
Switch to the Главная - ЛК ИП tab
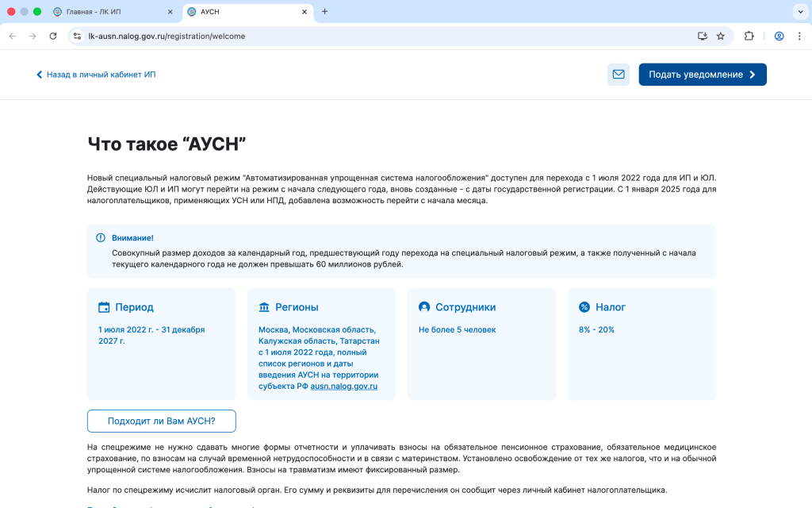click(109, 12)
